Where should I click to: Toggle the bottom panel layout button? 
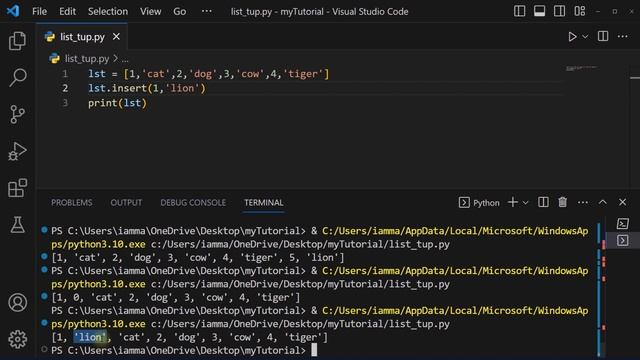tap(539, 11)
